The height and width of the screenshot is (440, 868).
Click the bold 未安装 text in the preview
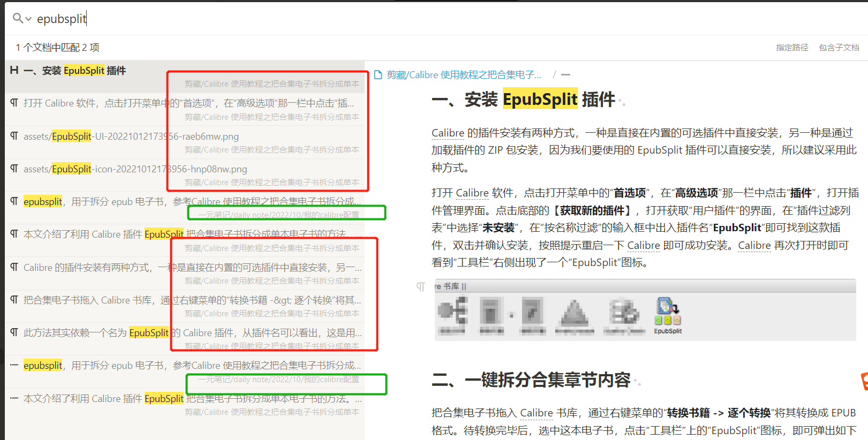click(499, 227)
